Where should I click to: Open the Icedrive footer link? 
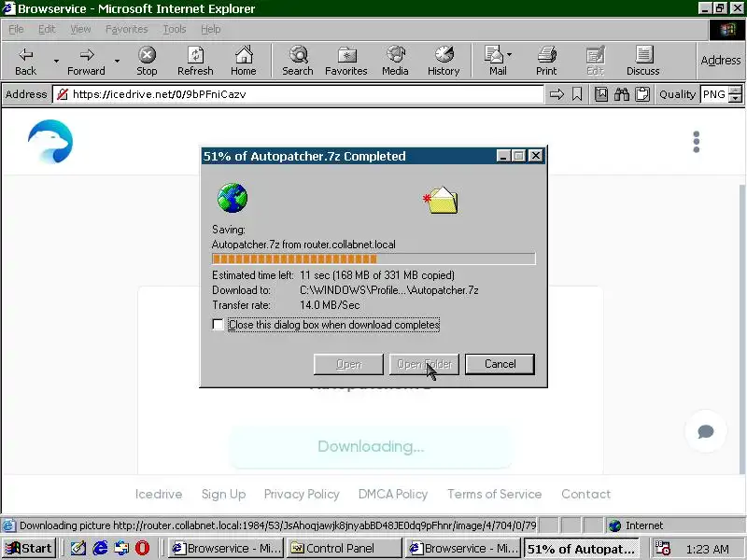[x=159, y=494]
